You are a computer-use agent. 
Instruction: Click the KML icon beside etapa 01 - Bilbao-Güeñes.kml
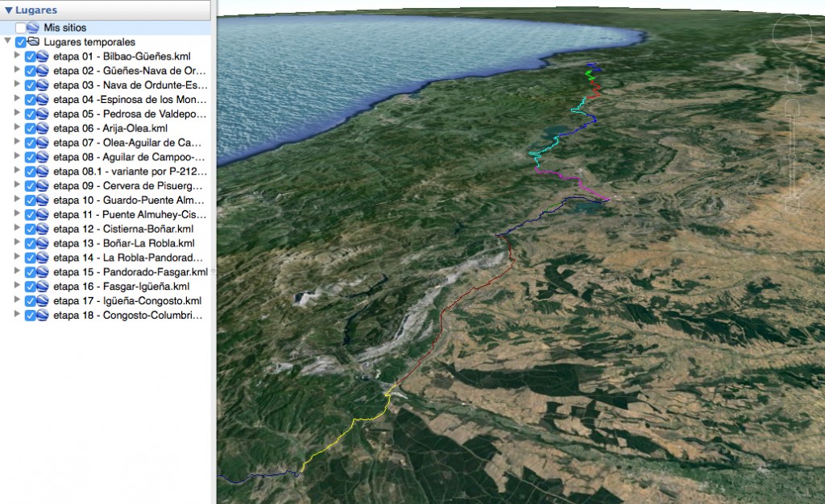[42, 56]
